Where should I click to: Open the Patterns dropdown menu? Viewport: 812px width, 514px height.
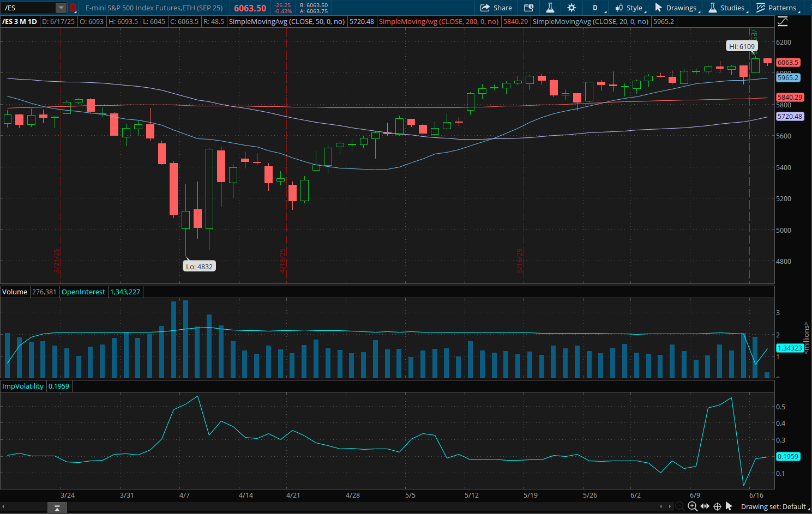[777, 8]
